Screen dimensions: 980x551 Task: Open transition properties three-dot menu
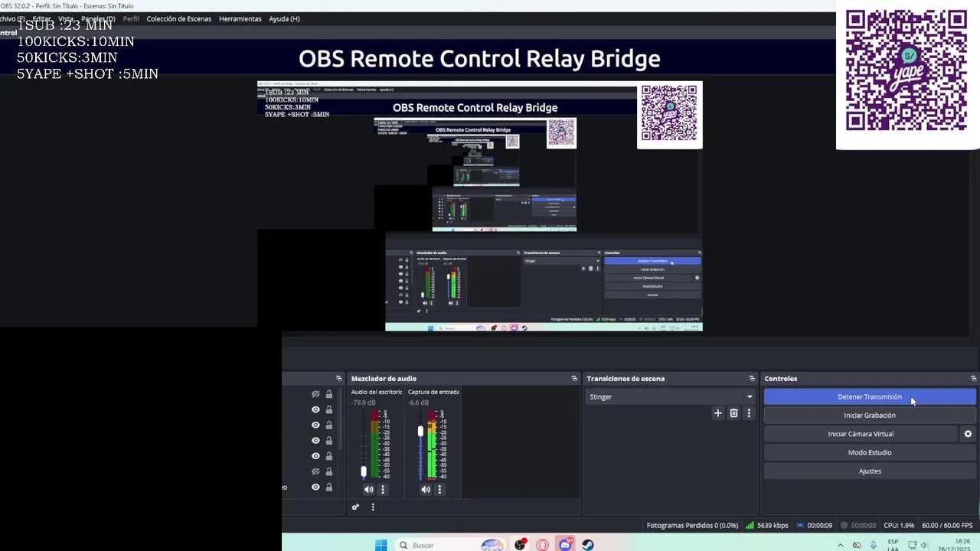click(x=749, y=413)
